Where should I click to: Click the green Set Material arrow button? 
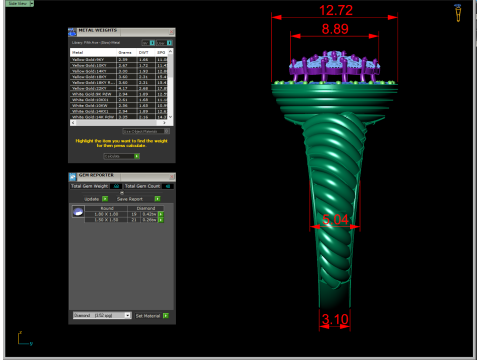coord(166,316)
